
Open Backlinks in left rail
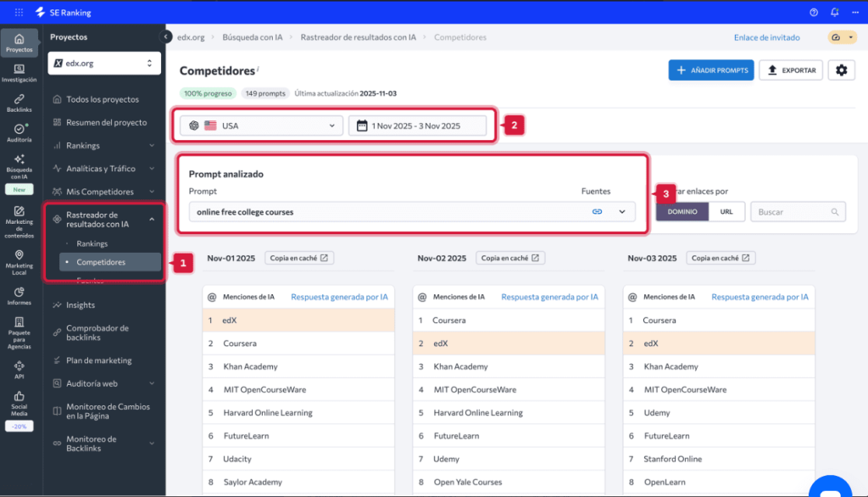point(19,103)
